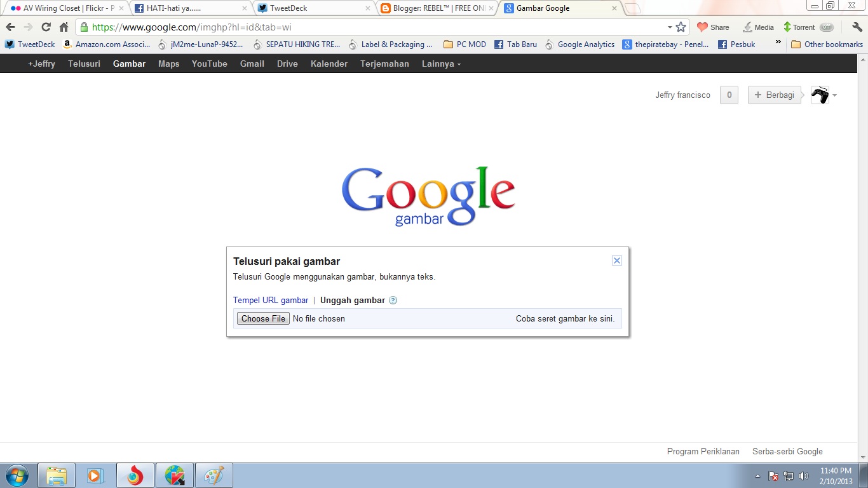868x488 pixels.
Task: Open the Tab Baru Facebook bookmark
Action: pos(515,44)
